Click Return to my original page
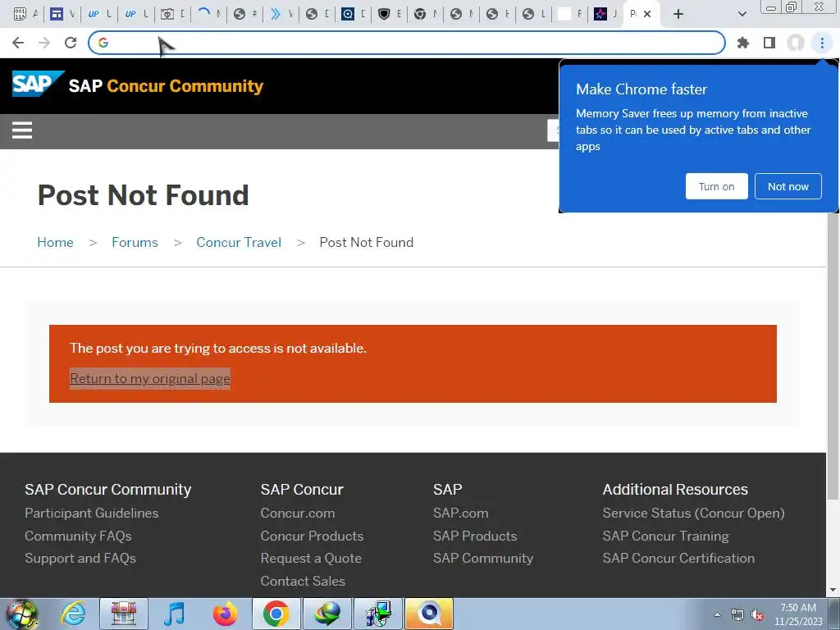The image size is (840, 630). pos(150,378)
